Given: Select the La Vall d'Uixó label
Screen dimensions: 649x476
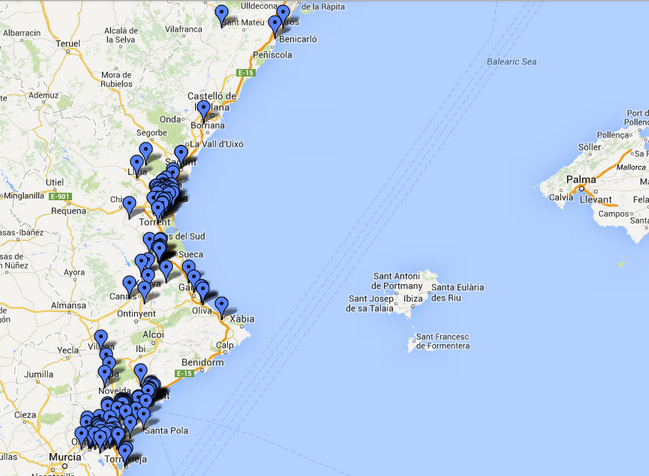Looking at the screenshot, I should click(x=216, y=144).
